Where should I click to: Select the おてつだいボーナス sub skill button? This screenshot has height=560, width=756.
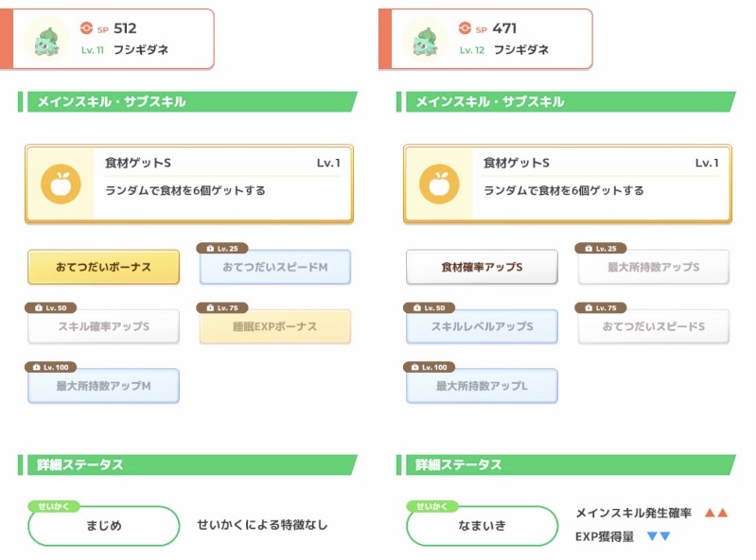103,268
